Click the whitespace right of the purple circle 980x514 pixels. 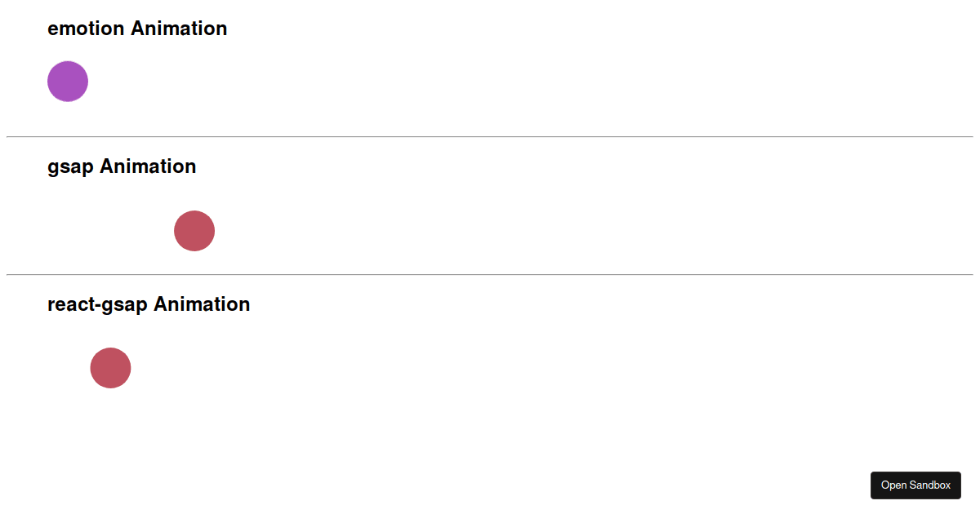tap(245, 81)
